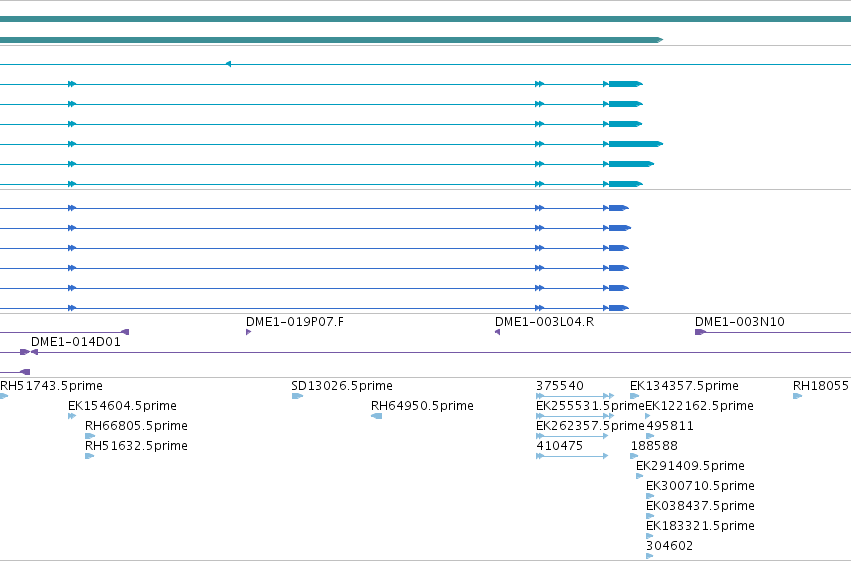Select the EK183321.5prime label
The height and width of the screenshot is (561, 851).
pos(700,526)
